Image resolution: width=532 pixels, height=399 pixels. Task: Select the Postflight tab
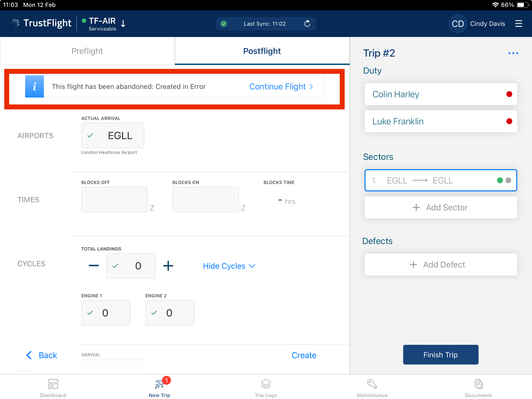[262, 51]
